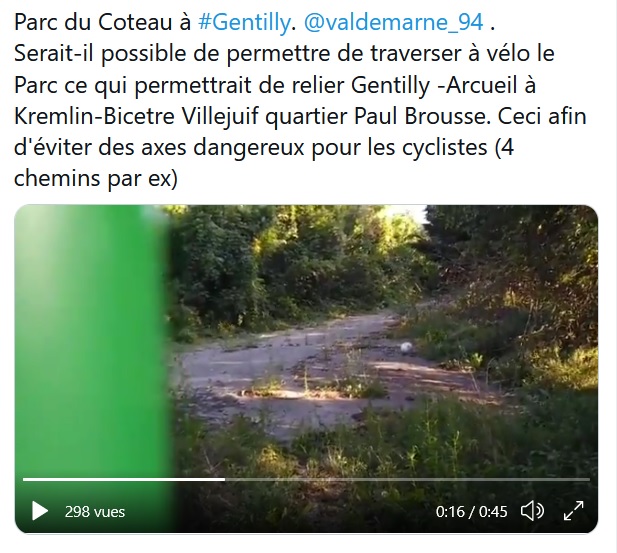Click the white ball on the dirt path
This screenshot has height=553, width=617.
406,347
